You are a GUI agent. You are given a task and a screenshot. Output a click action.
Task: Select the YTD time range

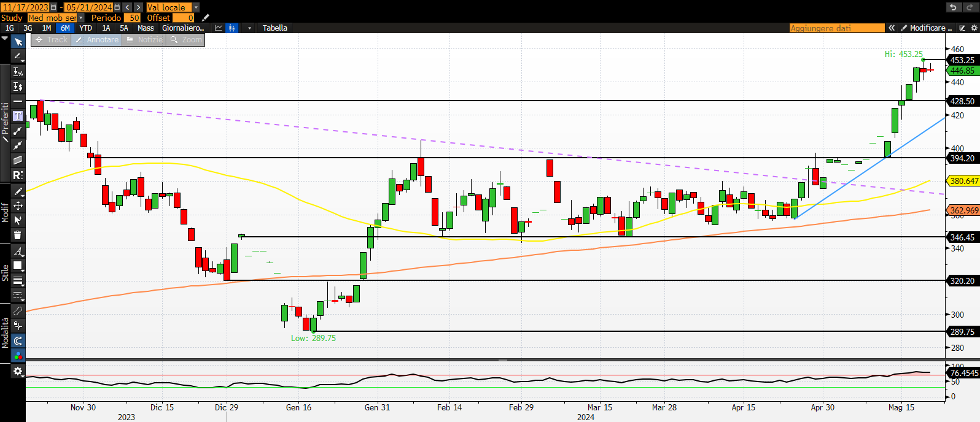tap(86, 28)
